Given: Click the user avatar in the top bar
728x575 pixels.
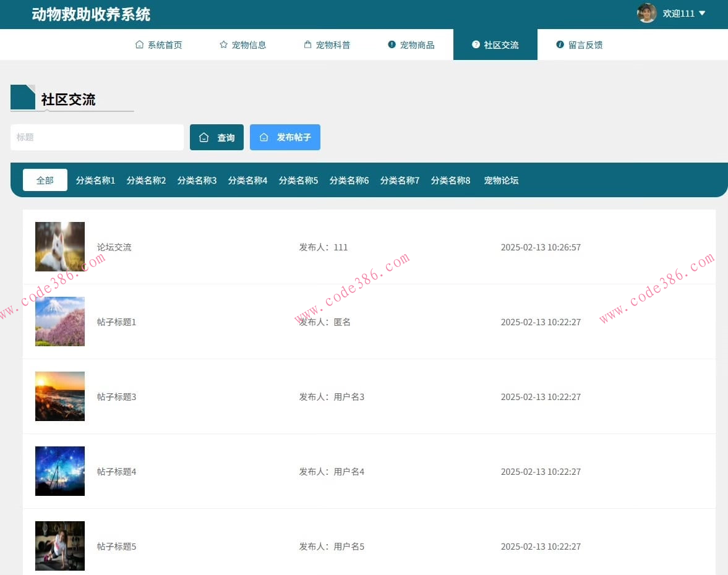Looking at the screenshot, I should pyautogui.click(x=646, y=13).
